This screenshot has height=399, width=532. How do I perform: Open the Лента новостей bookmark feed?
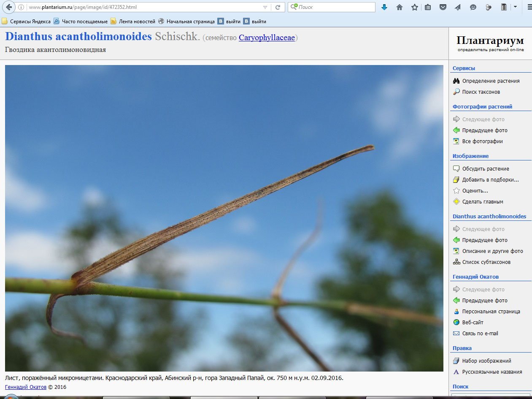(132, 22)
